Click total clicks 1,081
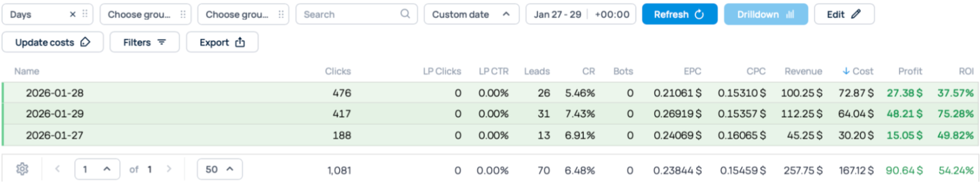Viewport: 980px width, 186px height. (x=339, y=170)
